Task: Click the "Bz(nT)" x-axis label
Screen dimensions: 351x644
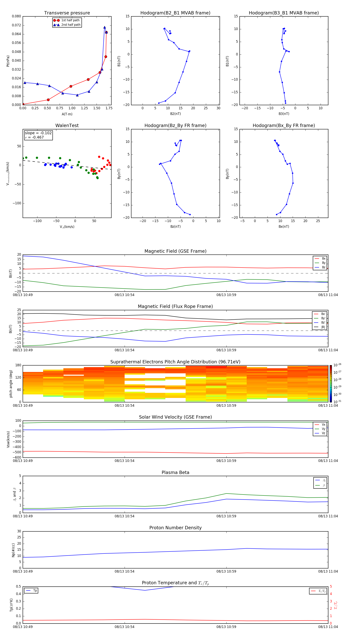Action: coord(175,227)
